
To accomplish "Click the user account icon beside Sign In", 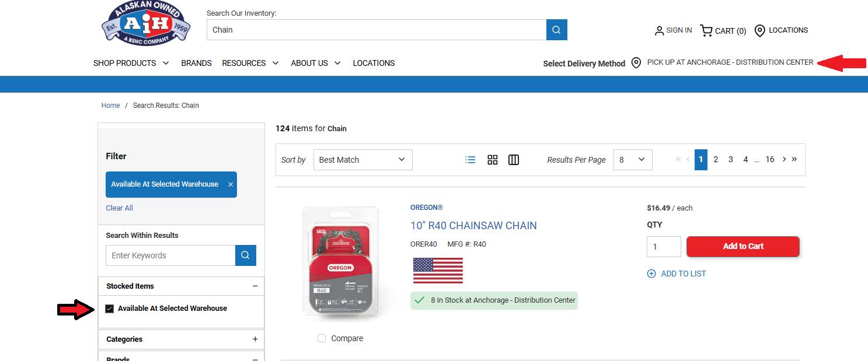I will [659, 30].
